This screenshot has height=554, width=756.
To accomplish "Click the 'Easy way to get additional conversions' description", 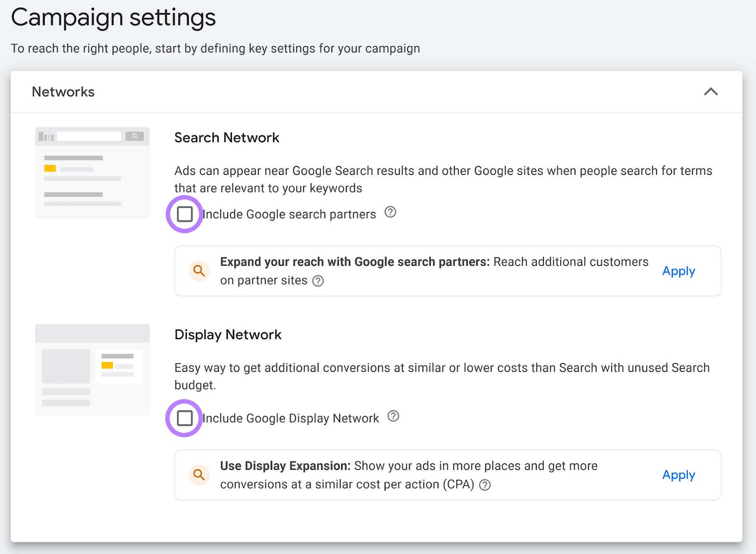I will [x=442, y=376].
